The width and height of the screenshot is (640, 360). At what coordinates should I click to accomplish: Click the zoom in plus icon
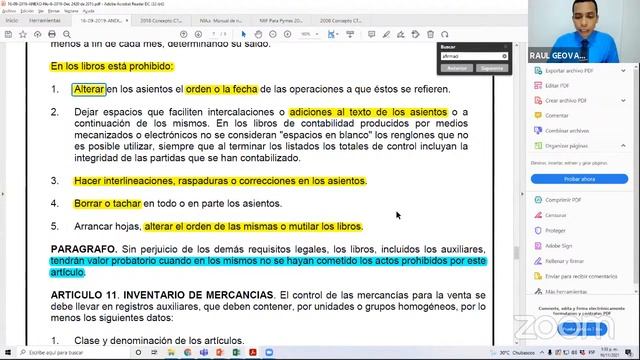287,35
